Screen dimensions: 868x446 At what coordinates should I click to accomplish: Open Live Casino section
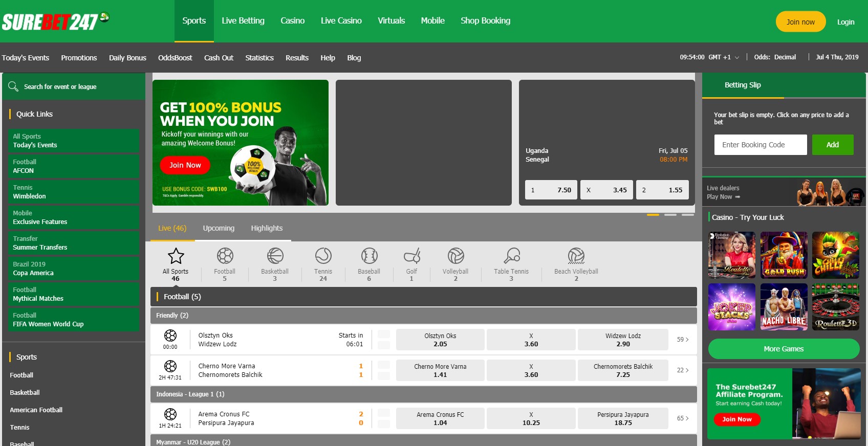(341, 21)
